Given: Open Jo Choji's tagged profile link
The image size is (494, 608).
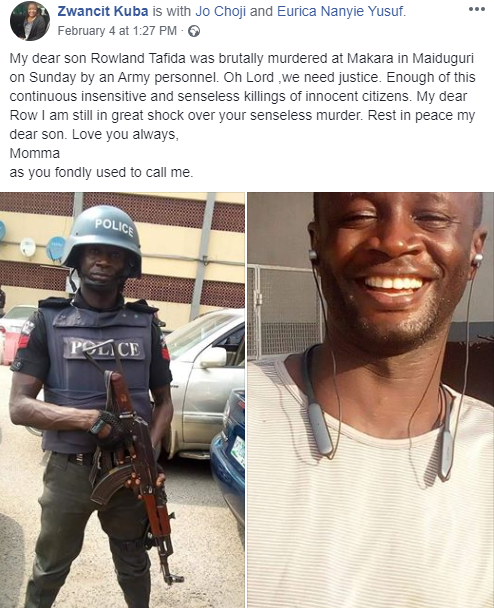Looking at the screenshot, I should [x=221, y=11].
